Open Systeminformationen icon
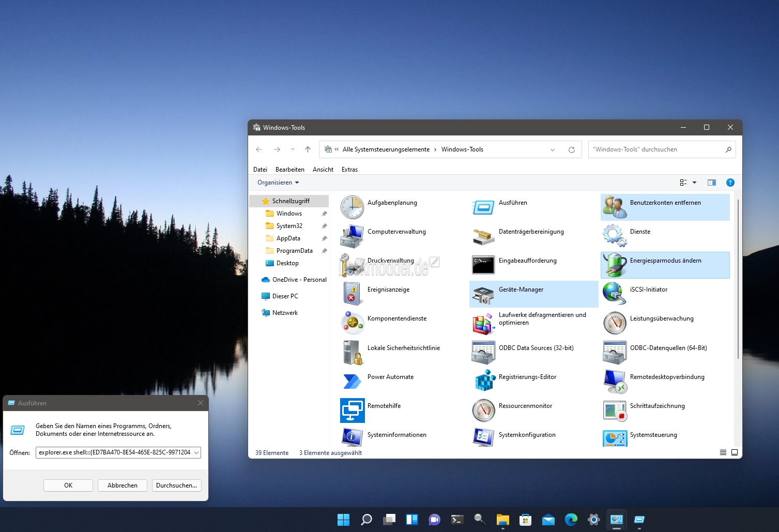 coord(352,437)
